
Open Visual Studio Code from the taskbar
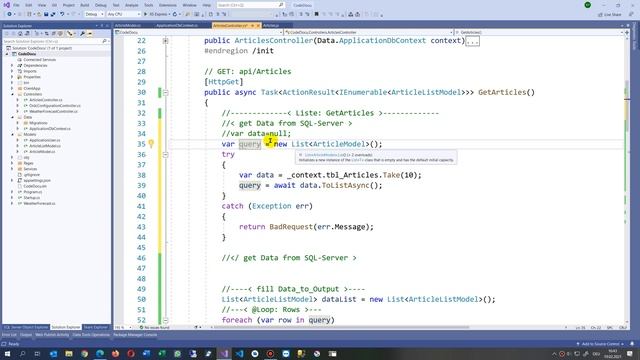(x=239, y=353)
